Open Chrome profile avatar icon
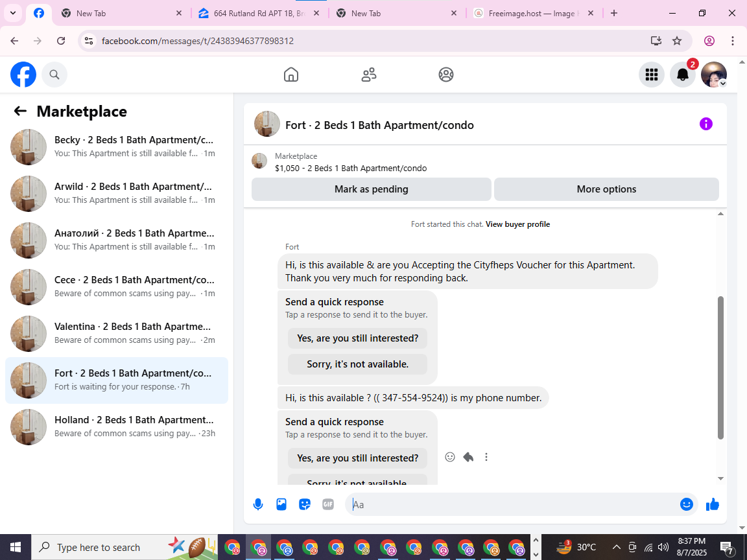 point(709,41)
